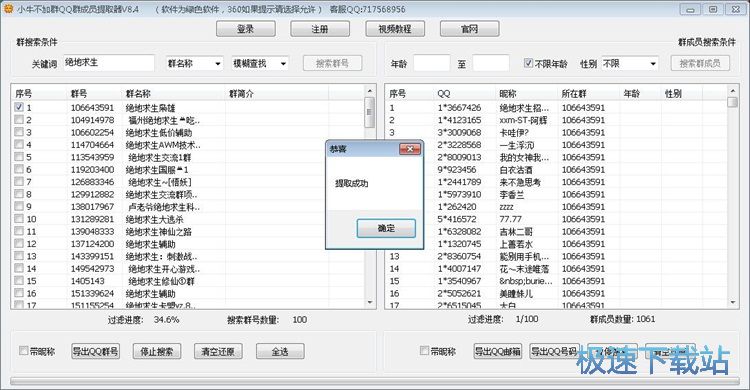Click the 搜索群号 button
The height and width of the screenshot is (390, 750).
[x=332, y=63]
